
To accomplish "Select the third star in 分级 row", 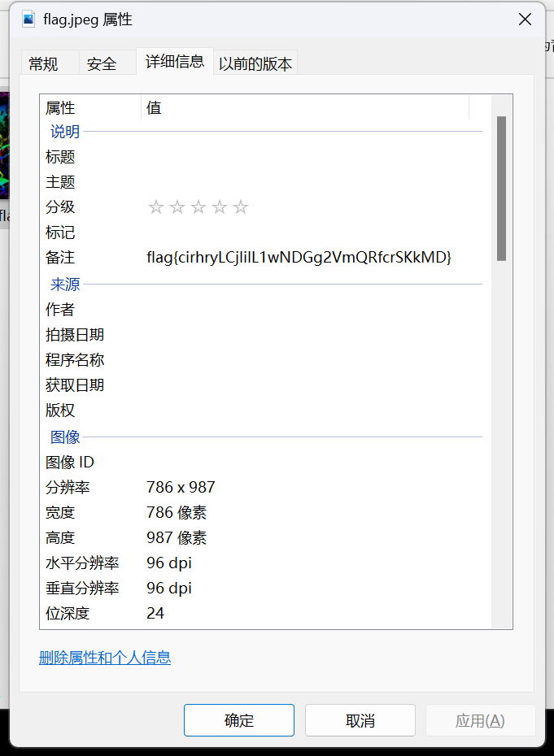I will point(198,207).
